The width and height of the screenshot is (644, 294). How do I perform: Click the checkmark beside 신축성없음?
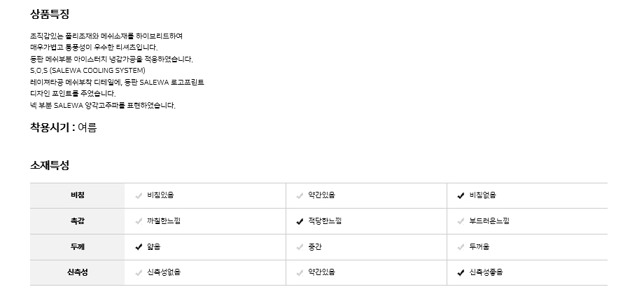click(139, 272)
